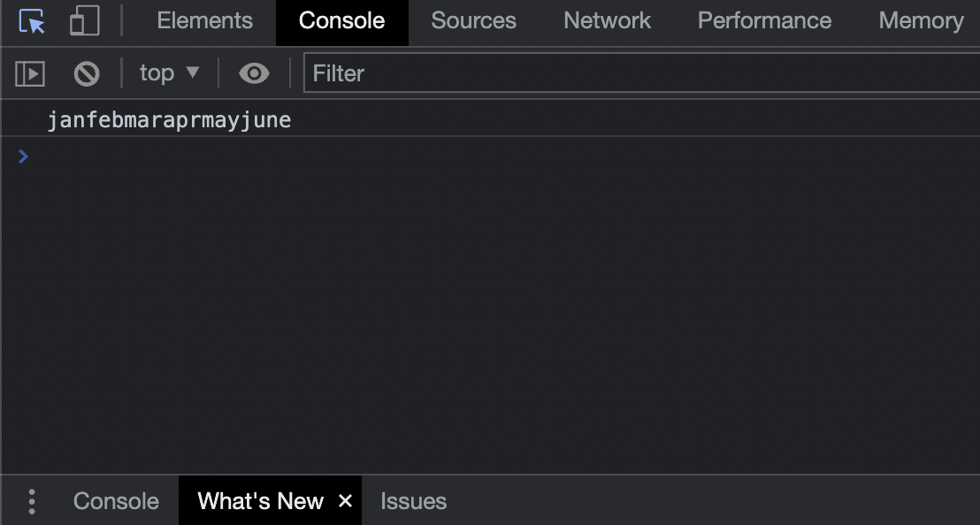Toggle the device toolbar icon
Image resolution: width=980 pixels, height=525 pixels.
coord(85,20)
